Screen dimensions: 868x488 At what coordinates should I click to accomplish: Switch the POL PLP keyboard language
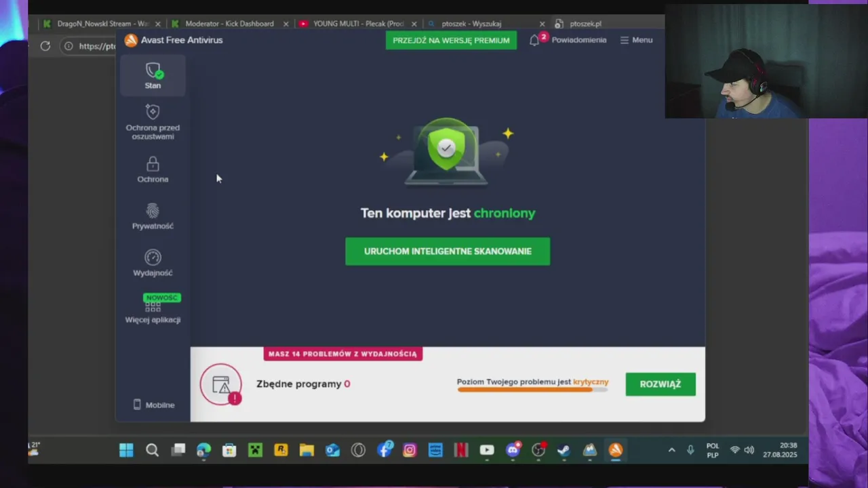pos(713,451)
